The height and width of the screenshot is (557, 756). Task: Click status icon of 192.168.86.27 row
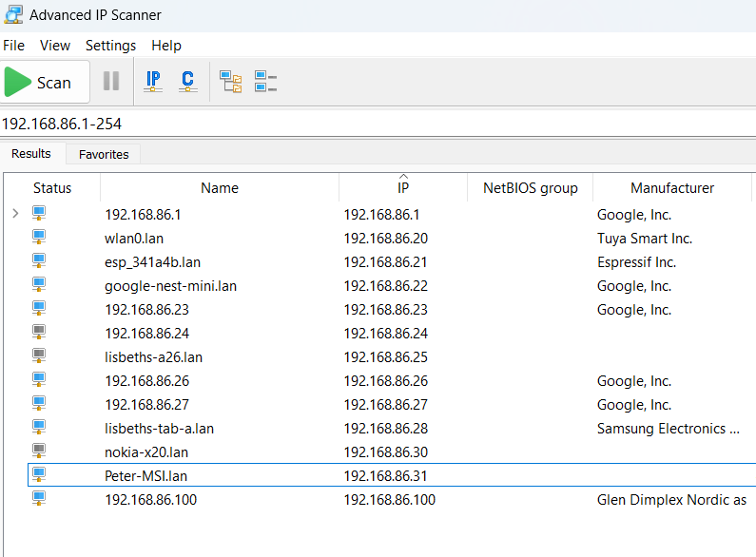click(39, 403)
